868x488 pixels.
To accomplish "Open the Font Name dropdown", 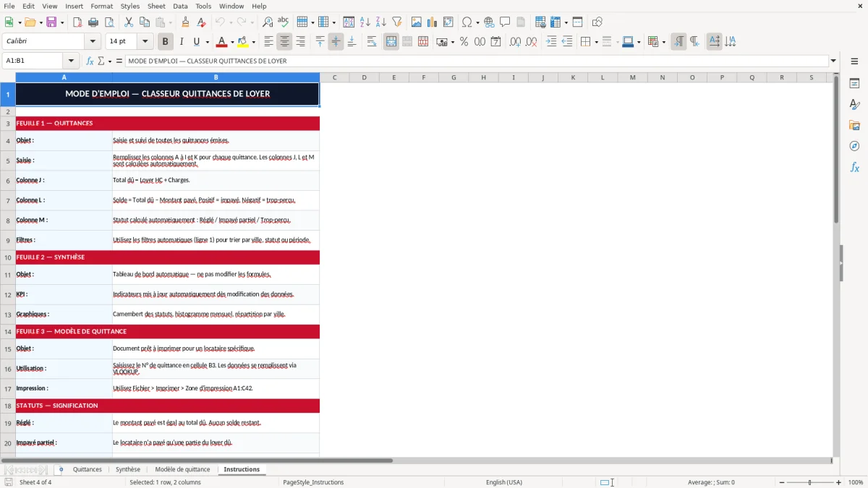I will [93, 42].
